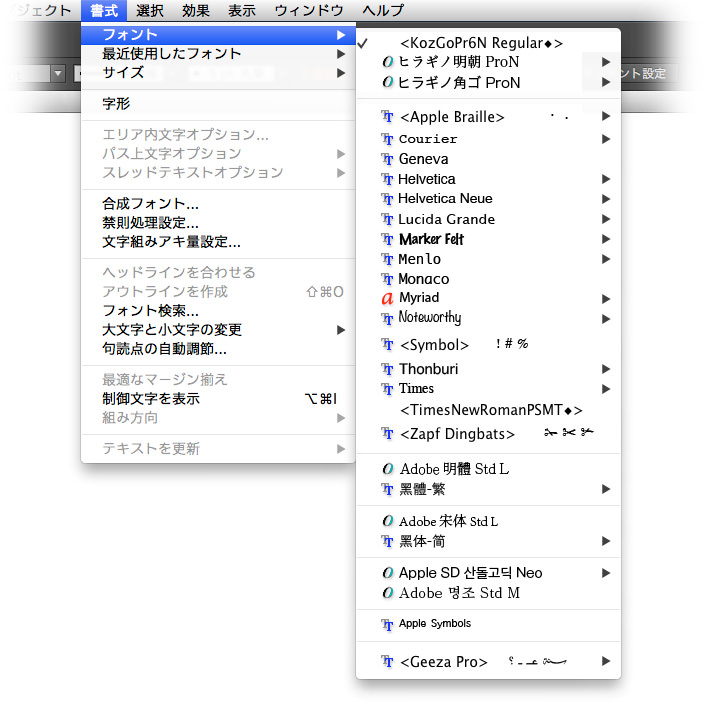
Task: Expand the Helvetica Neue submenu arrow
Action: click(606, 199)
